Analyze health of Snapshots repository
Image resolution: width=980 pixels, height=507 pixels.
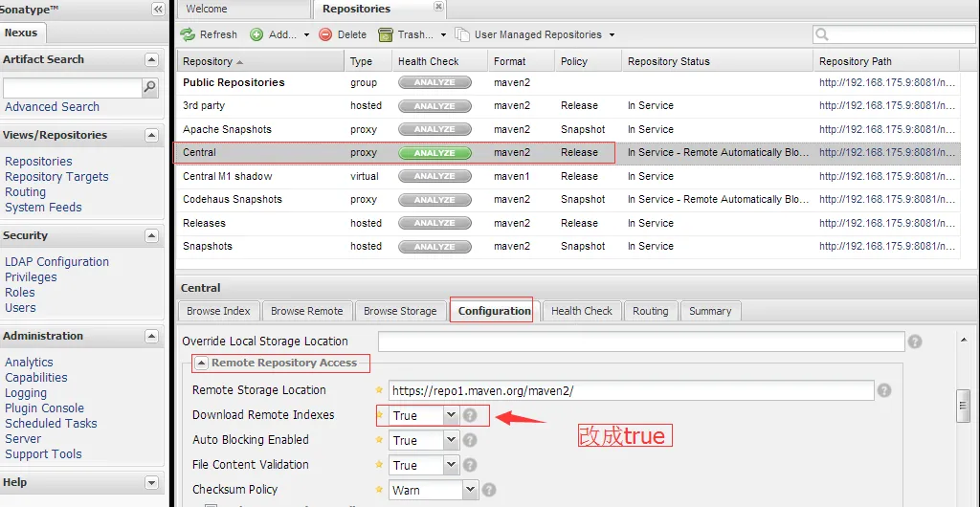(x=434, y=246)
